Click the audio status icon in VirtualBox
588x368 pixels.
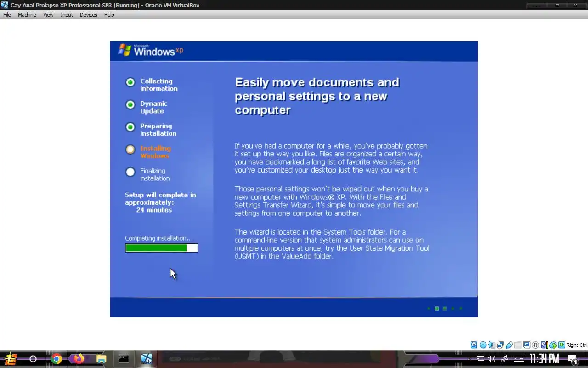click(x=492, y=345)
